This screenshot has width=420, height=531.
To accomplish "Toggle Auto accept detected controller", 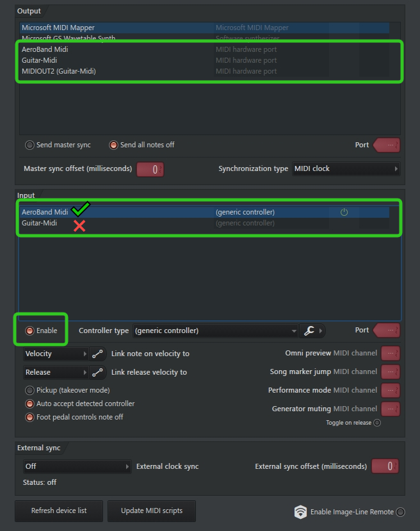I will 30,404.
